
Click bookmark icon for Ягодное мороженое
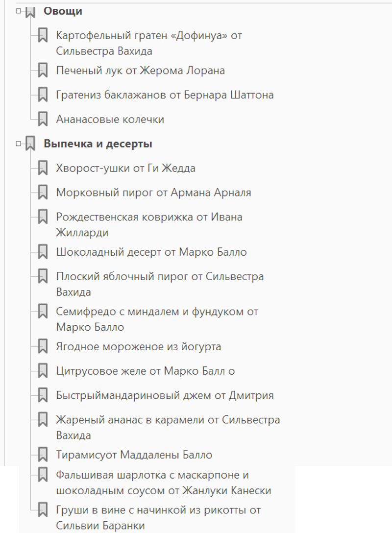pyautogui.click(x=43, y=347)
